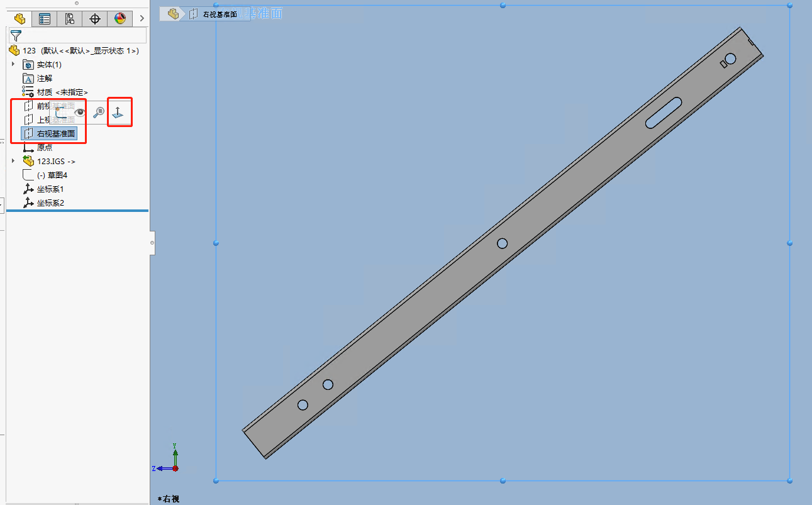This screenshot has height=505, width=812.
Task: Open the DimXpertManager crosshair tab
Action: coord(95,19)
